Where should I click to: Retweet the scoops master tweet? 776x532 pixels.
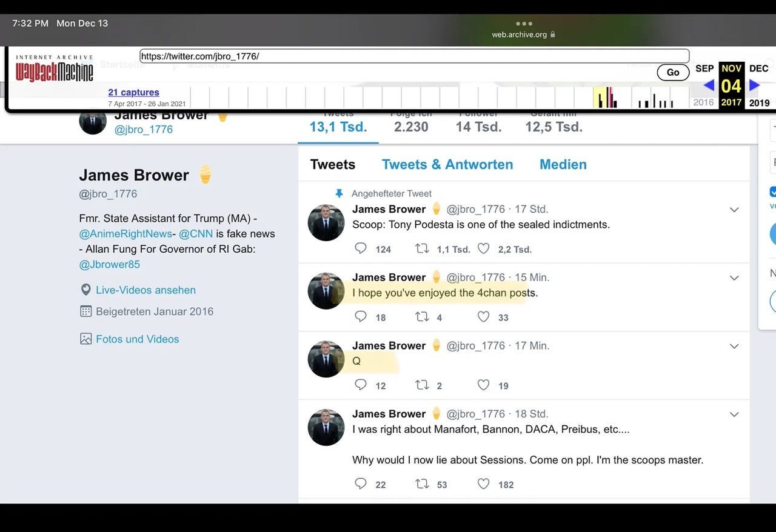point(422,484)
